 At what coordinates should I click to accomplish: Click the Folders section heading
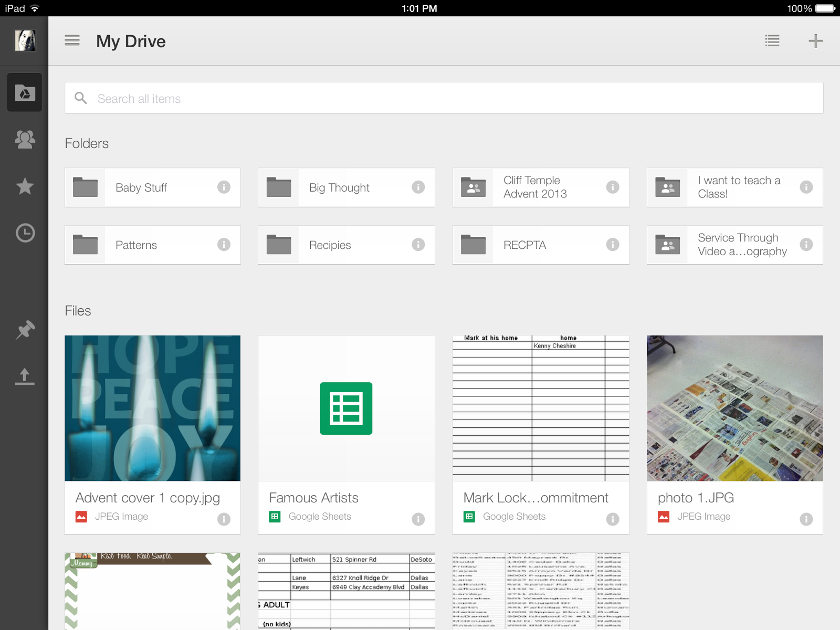pos(87,143)
